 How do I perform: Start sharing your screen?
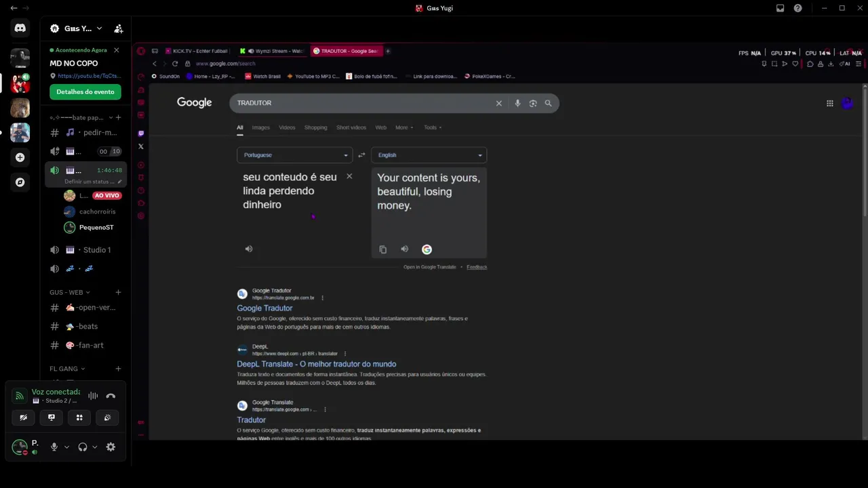(52, 418)
